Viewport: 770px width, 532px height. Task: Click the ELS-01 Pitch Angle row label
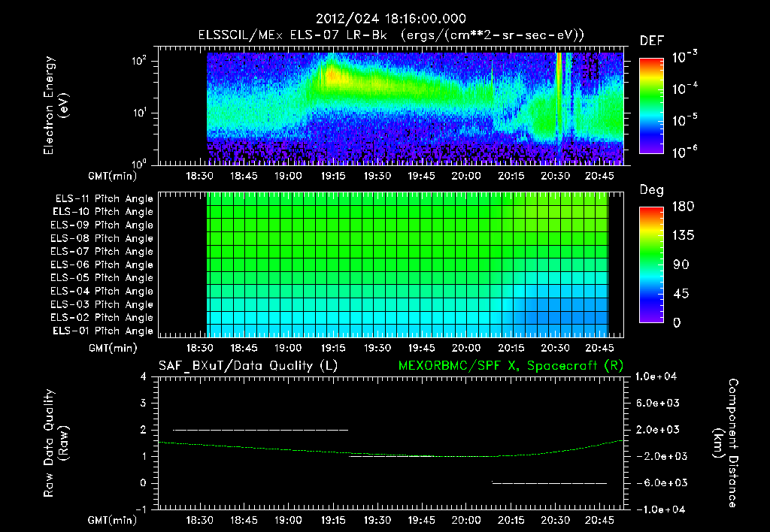(103, 331)
